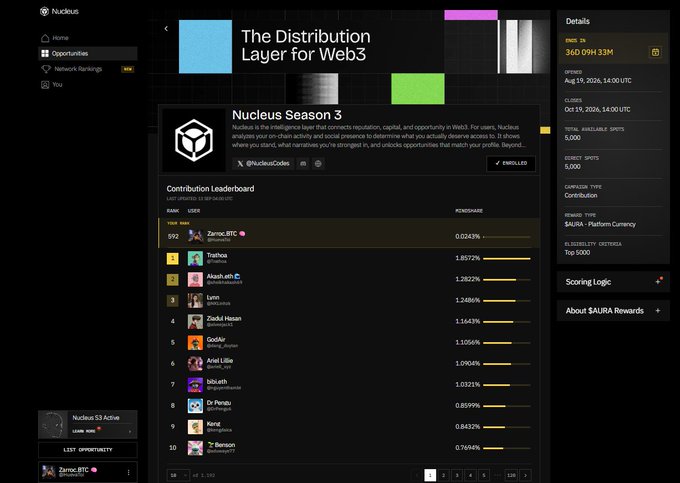Click the Zarroc.BTC account card avatar at bottom-left

tap(49, 472)
